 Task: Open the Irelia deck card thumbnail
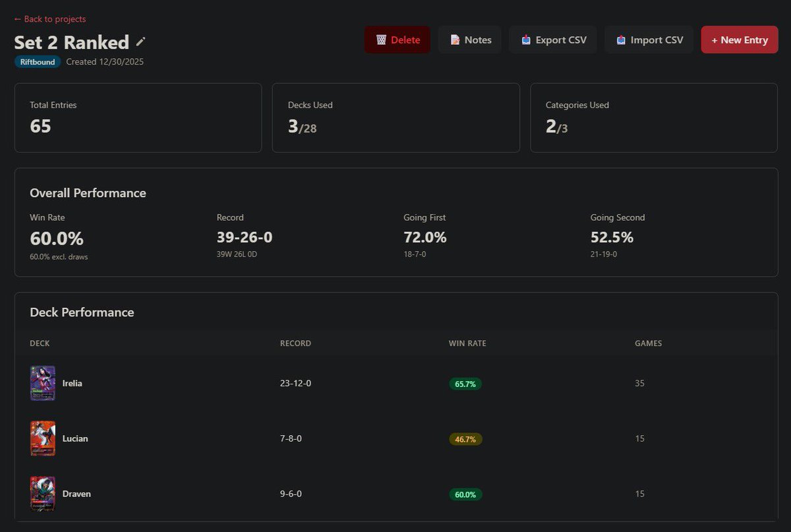(x=43, y=383)
